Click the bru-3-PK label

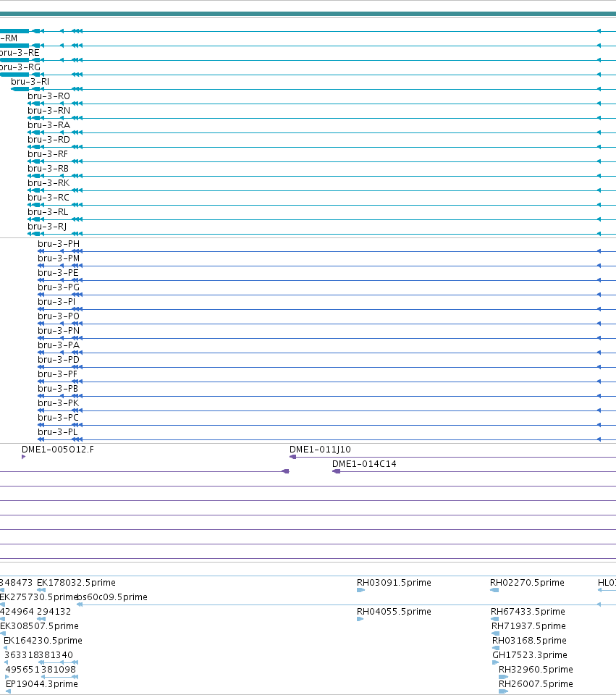click(x=59, y=403)
